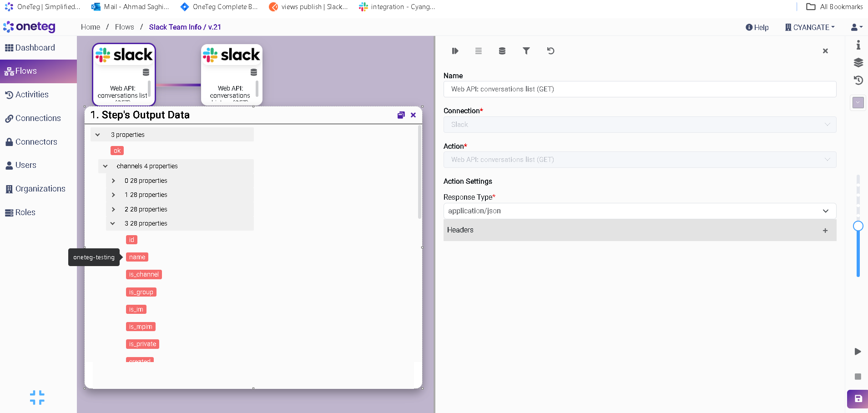Click the zoom slider handle

point(858,226)
